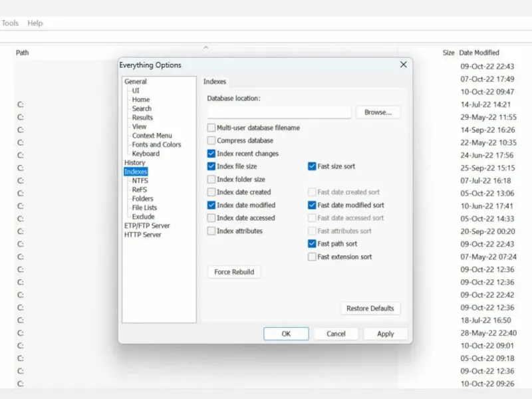Sort results by Path column header
Screen dimensions: 532x399
coord(22,53)
